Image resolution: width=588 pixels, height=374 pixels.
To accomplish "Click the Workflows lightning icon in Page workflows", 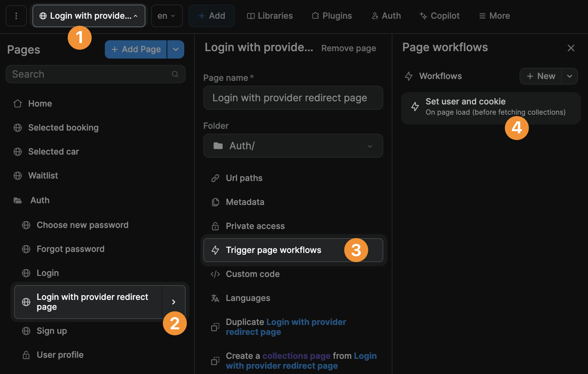I will point(409,76).
